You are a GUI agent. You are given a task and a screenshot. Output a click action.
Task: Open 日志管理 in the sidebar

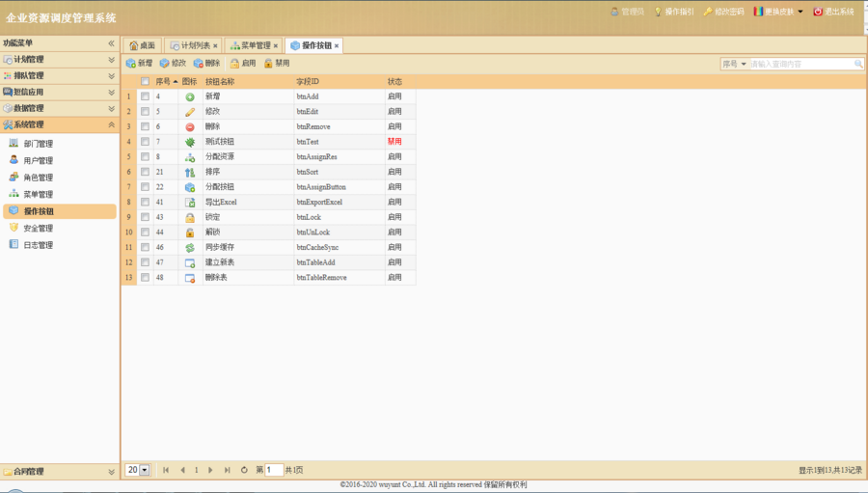[x=39, y=245]
